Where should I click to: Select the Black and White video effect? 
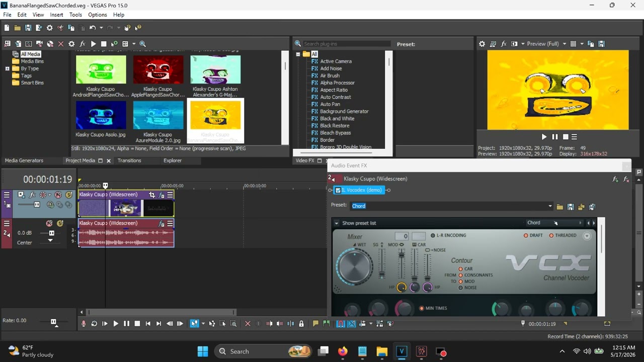[x=337, y=119]
